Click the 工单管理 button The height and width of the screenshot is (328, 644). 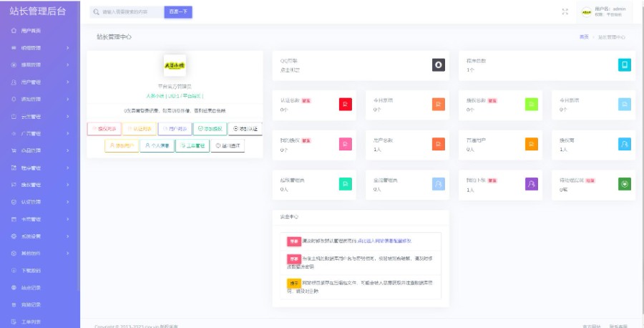(x=192, y=145)
